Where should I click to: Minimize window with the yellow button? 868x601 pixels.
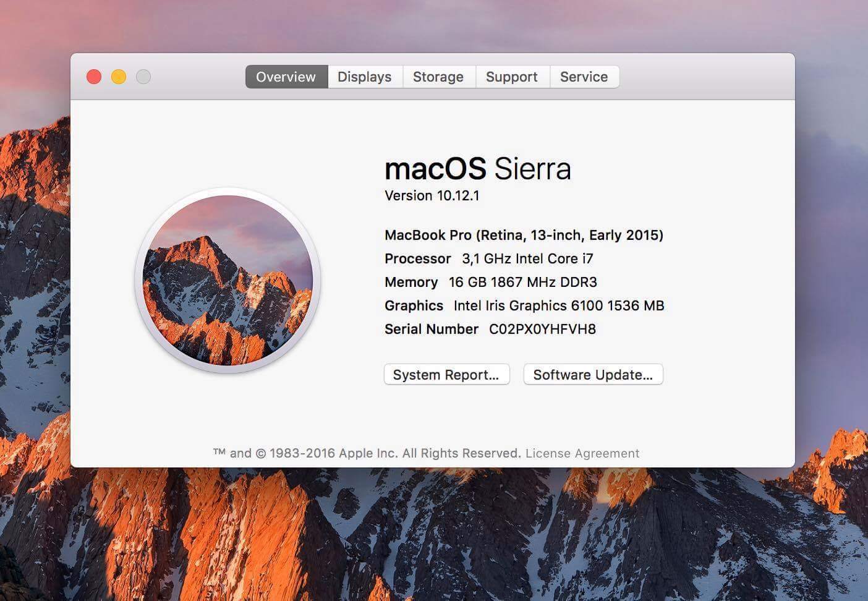[119, 77]
